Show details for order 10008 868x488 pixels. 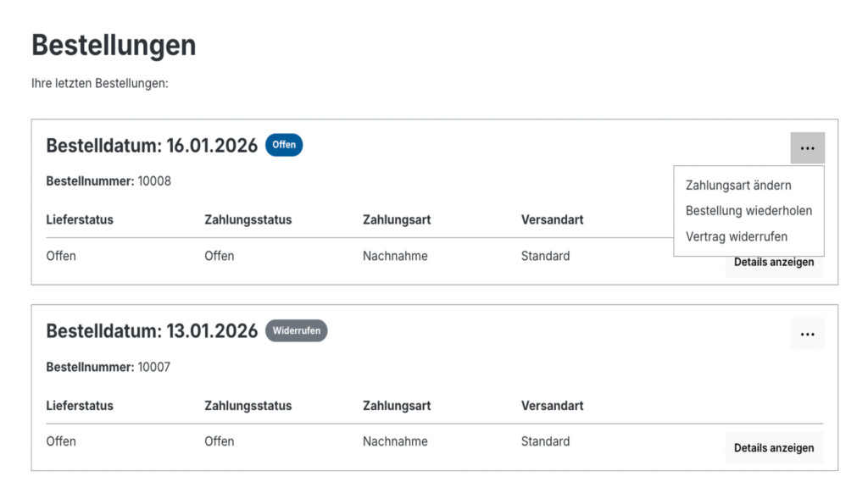click(773, 263)
